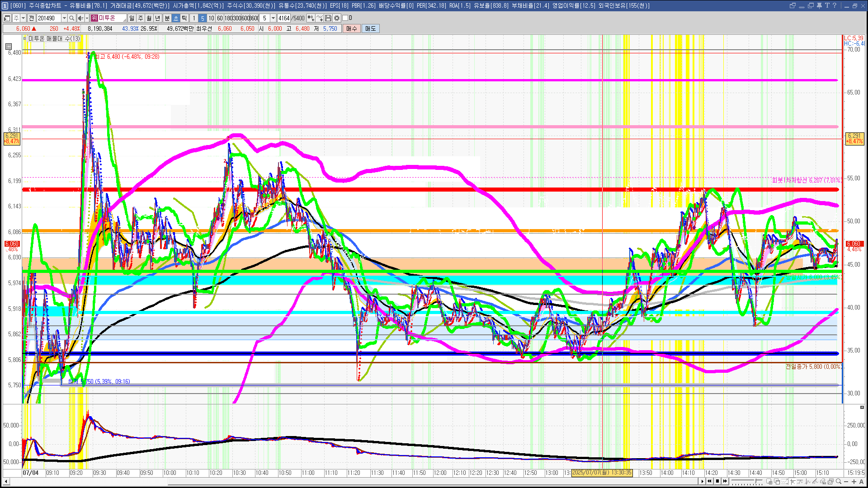Select the 60 interval tab

pos(220,18)
